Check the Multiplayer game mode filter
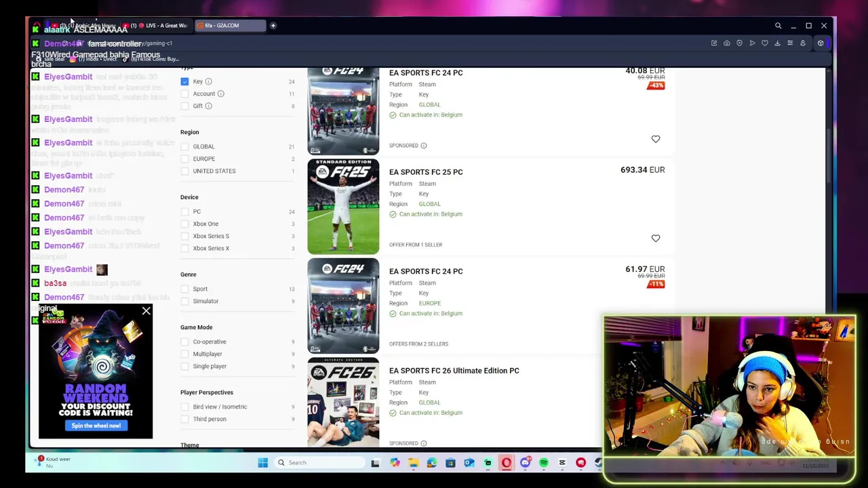The height and width of the screenshot is (488, 868). (x=184, y=354)
